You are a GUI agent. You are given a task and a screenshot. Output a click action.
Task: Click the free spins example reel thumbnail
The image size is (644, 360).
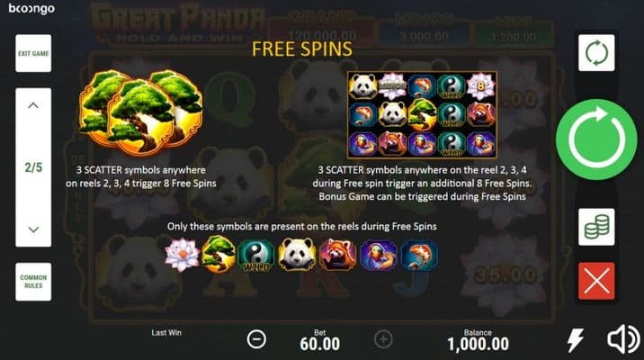[422, 115]
